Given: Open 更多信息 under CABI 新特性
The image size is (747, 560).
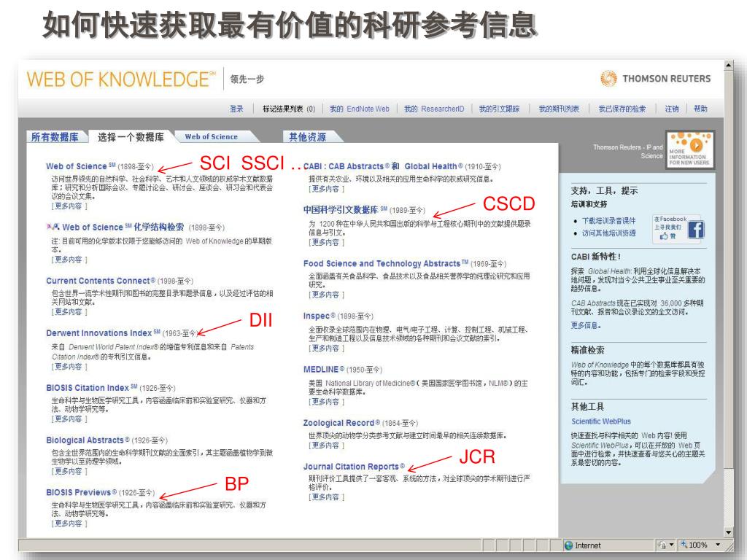Looking at the screenshot, I should click(586, 326).
